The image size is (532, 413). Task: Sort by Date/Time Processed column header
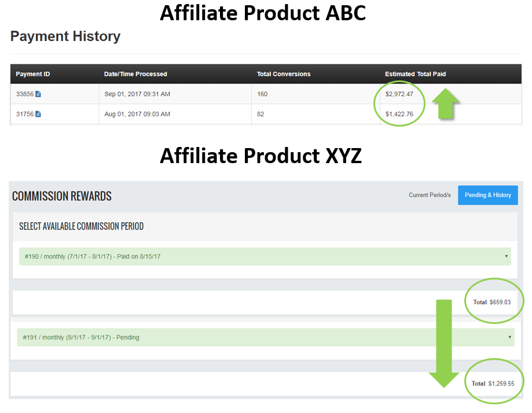point(135,74)
